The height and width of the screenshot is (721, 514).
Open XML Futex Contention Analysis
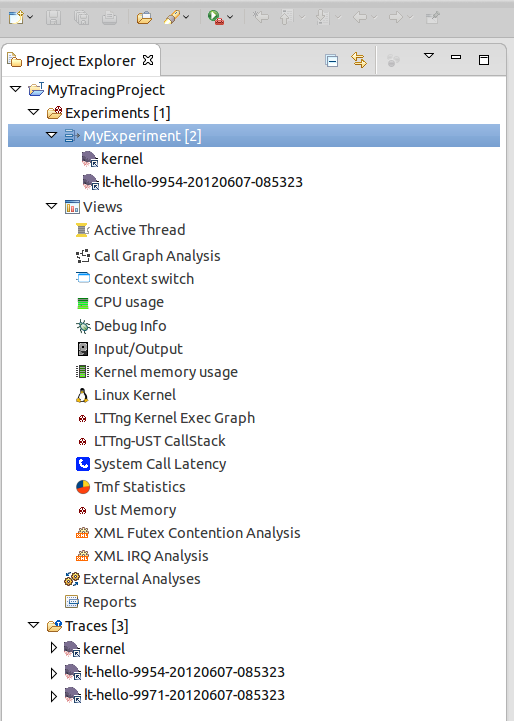coord(188,533)
